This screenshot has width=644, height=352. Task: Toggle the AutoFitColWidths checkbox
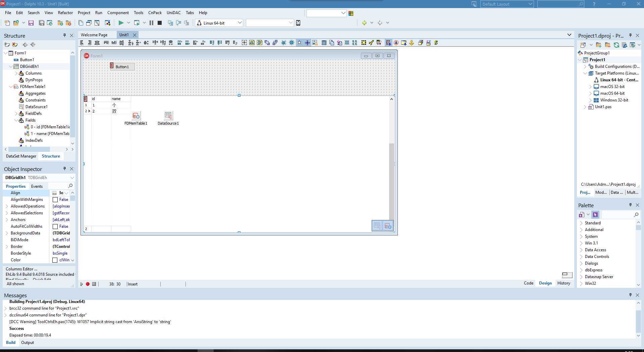[55, 227]
